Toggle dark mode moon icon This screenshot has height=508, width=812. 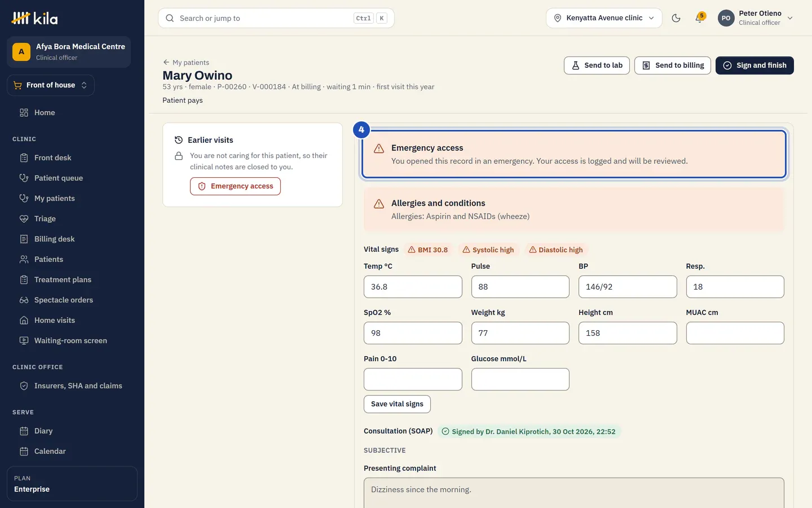click(x=676, y=18)
